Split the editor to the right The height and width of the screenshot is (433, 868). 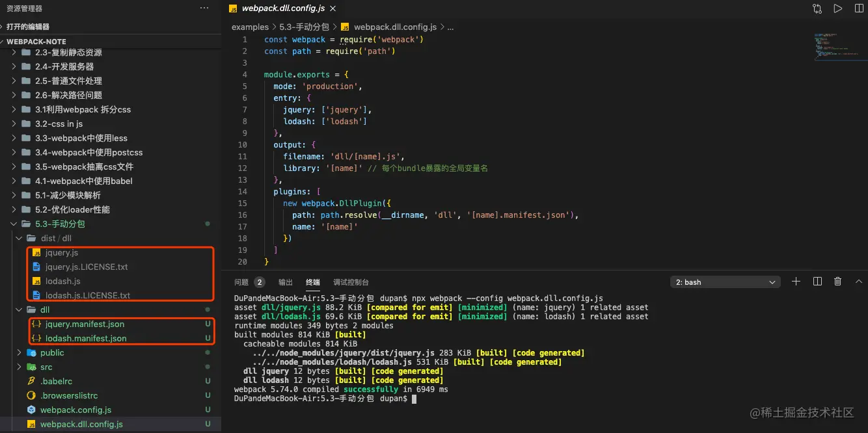pos(859,8)
